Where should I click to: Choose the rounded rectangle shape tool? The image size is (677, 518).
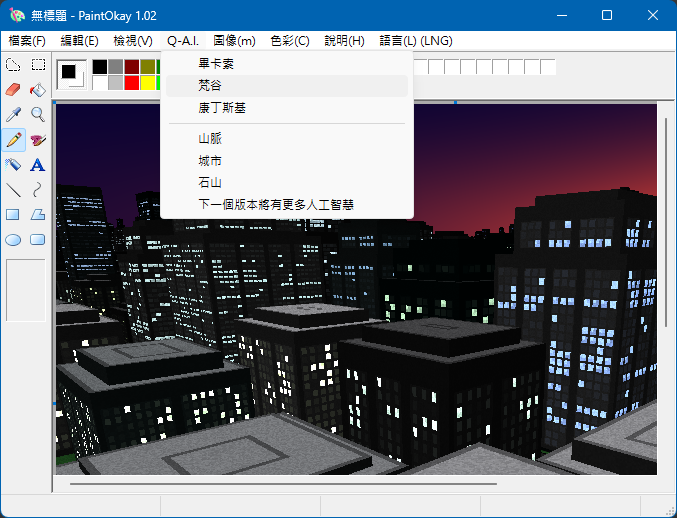click(38, 240)
